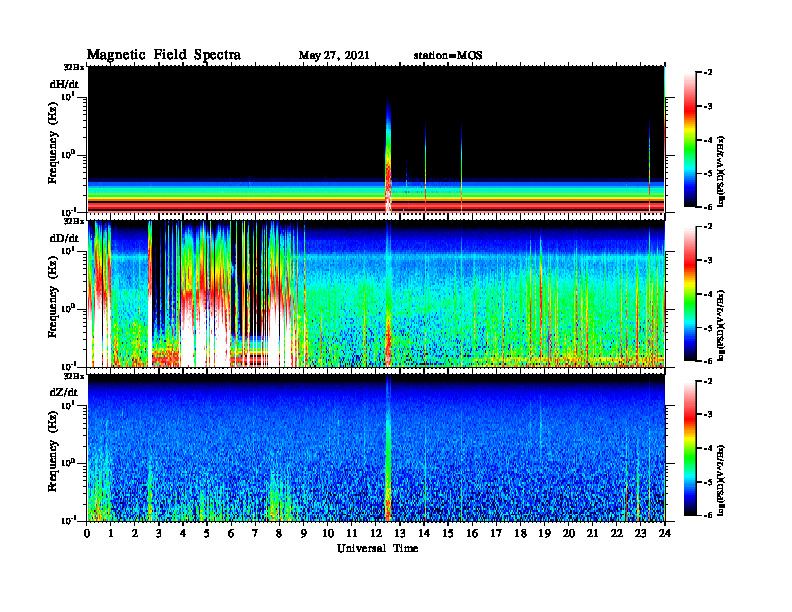792x612 pixels.
Task: Click the 10^-1 frequency tick of dZ/dt panel
Action: tap(68, 520)
